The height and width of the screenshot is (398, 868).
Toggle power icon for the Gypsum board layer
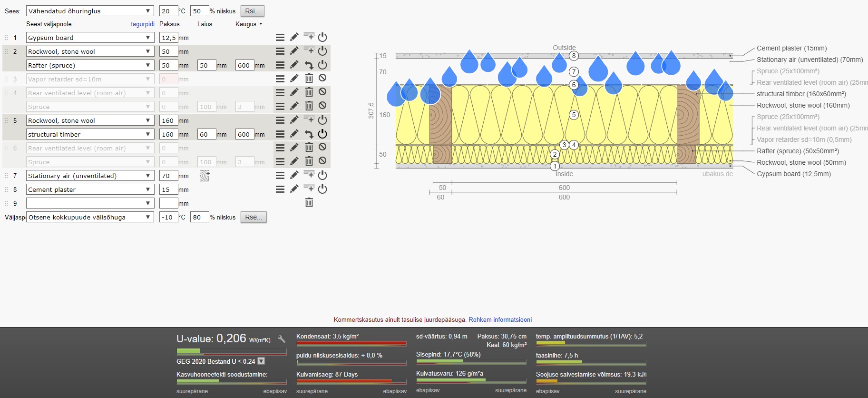(322, 37)
